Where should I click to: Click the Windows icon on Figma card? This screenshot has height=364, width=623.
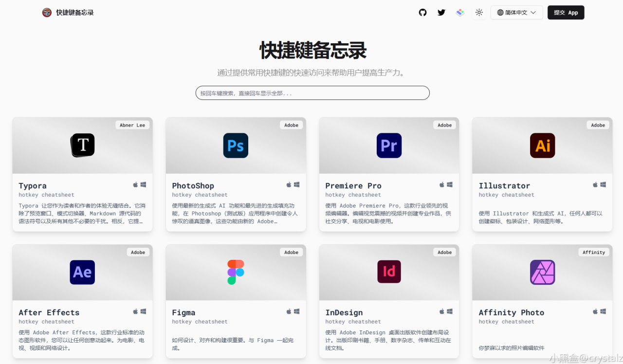296,311
